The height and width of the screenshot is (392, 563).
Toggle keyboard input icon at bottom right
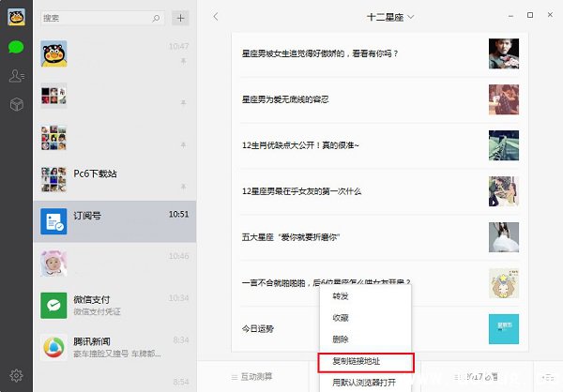point(548,377)
